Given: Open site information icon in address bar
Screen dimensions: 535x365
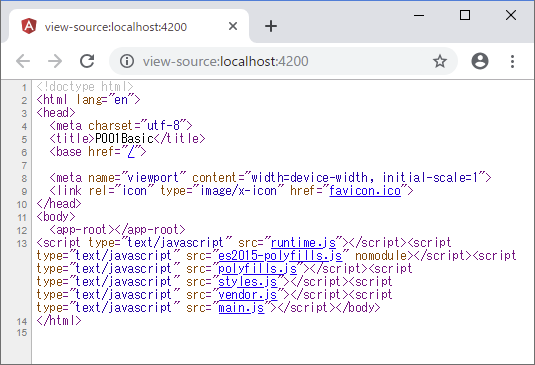Looking at the screenshot, I should coord(127,61).
